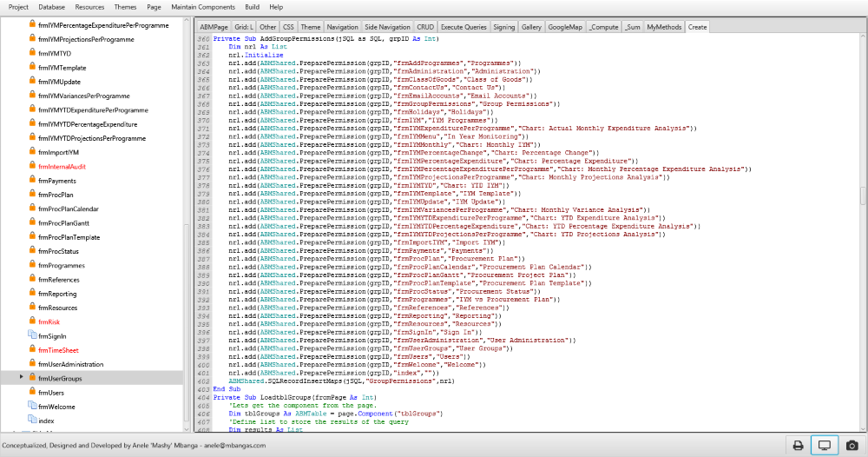The image size is (868, 457).
Task: Select frmIYMPercentageExpenditurePerProgramme in the tree
Action: 103,25
